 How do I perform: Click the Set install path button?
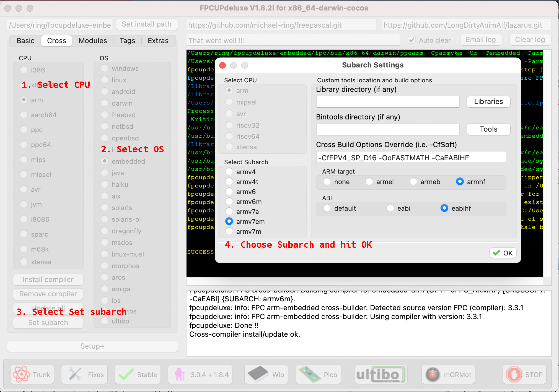coord(147,24)
